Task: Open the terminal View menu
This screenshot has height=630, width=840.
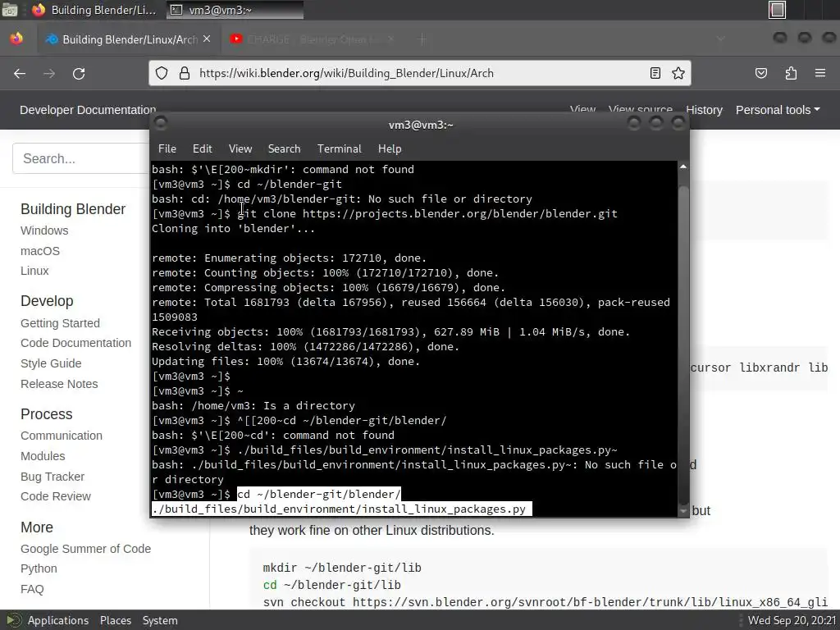Action: pos(240,148)
